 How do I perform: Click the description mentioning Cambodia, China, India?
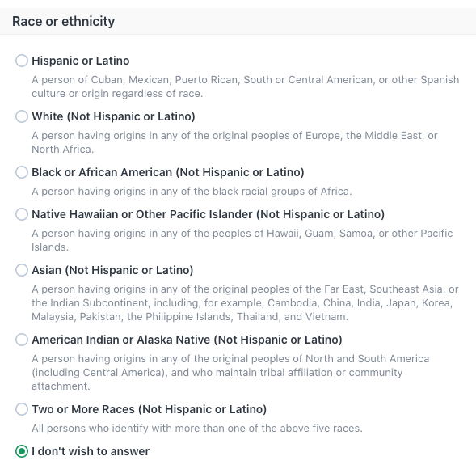[246, 303]
